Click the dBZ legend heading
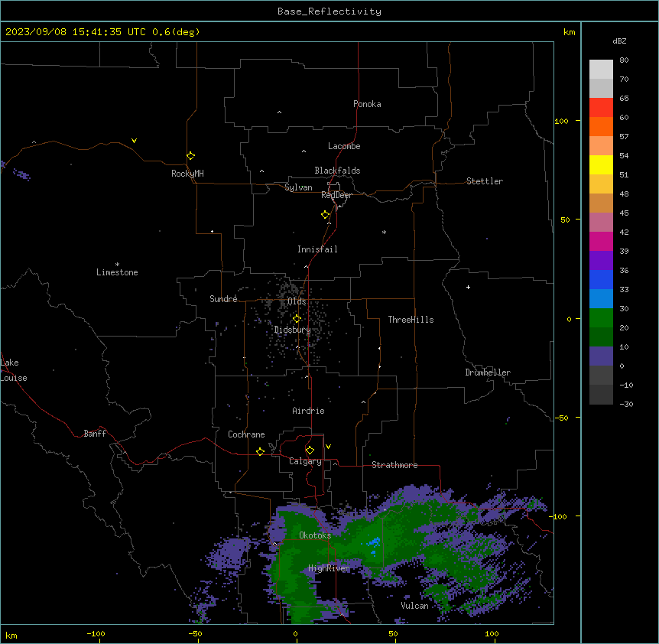This screenshot has height=644, width=659. (619, 41)
